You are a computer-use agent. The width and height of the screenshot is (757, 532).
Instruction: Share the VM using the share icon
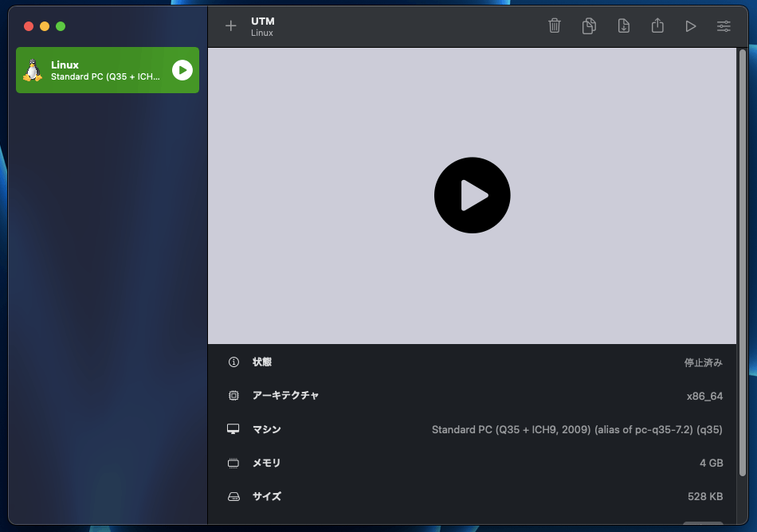click(657, 25)
